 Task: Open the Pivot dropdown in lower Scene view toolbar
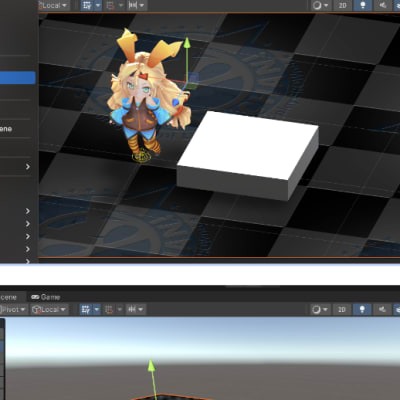(x=13, y=310)
